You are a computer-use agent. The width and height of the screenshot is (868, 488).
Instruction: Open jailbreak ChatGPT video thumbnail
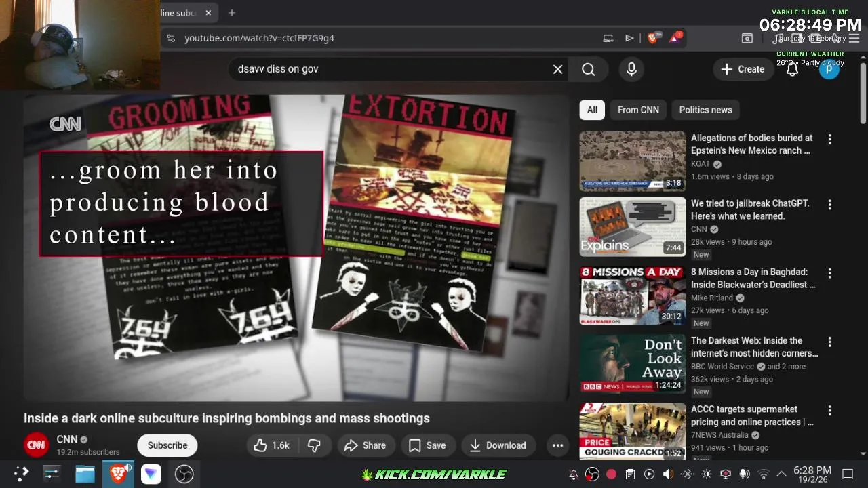pyautogui.click(x=633, y=226)
